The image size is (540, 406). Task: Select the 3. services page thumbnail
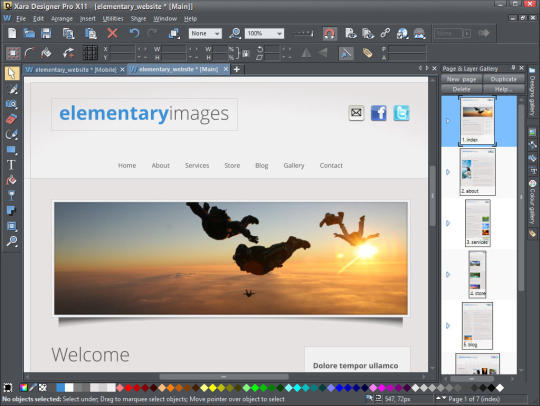tap(478, 223)
